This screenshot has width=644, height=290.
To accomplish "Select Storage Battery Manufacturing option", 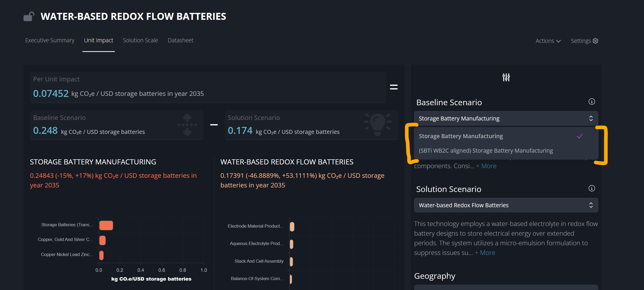I will (x=506, y=136).
